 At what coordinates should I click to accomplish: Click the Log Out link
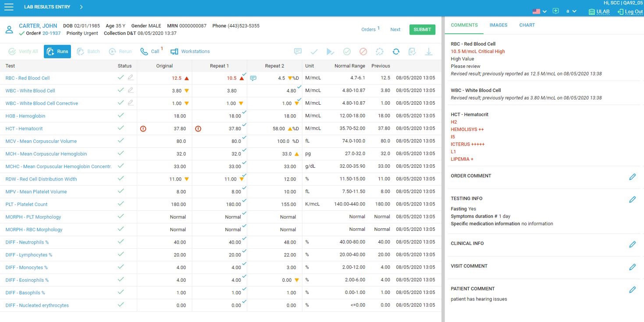pos(630,12)
